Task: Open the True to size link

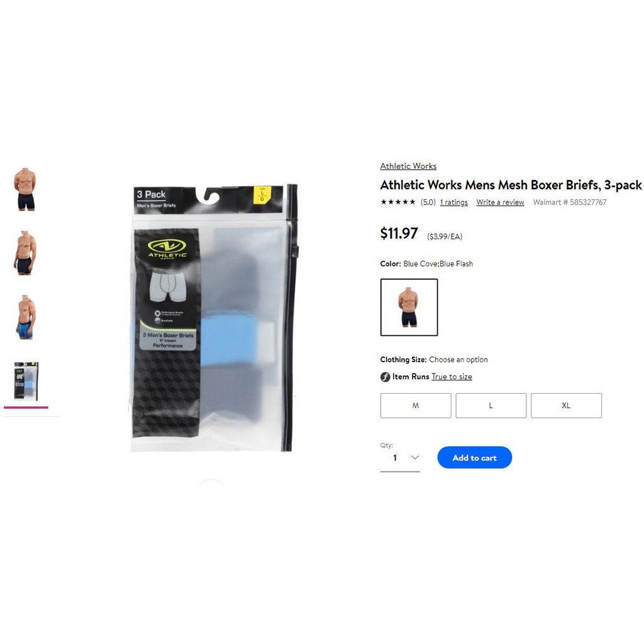Action: [452, 377]
